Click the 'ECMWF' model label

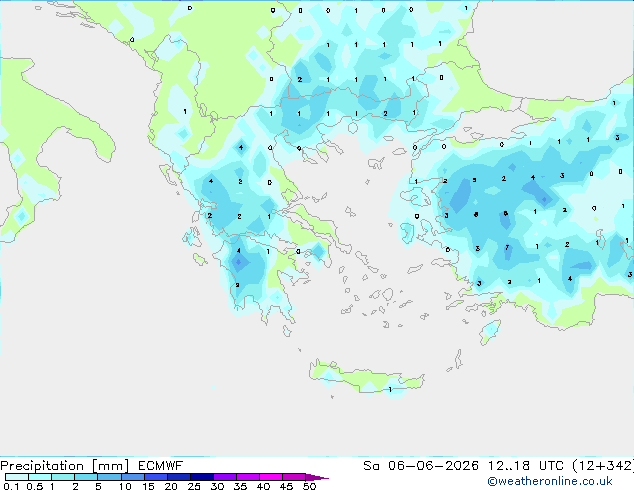click(161, 466)
